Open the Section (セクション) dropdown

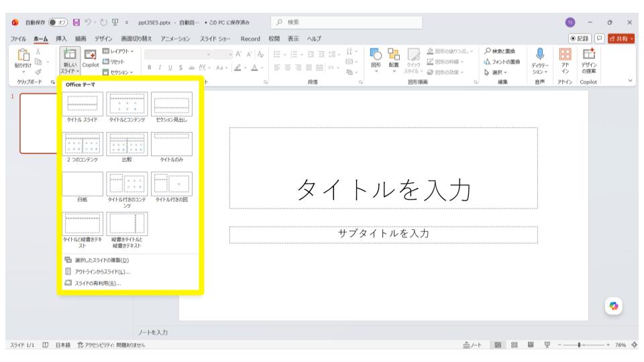[118, 72]
